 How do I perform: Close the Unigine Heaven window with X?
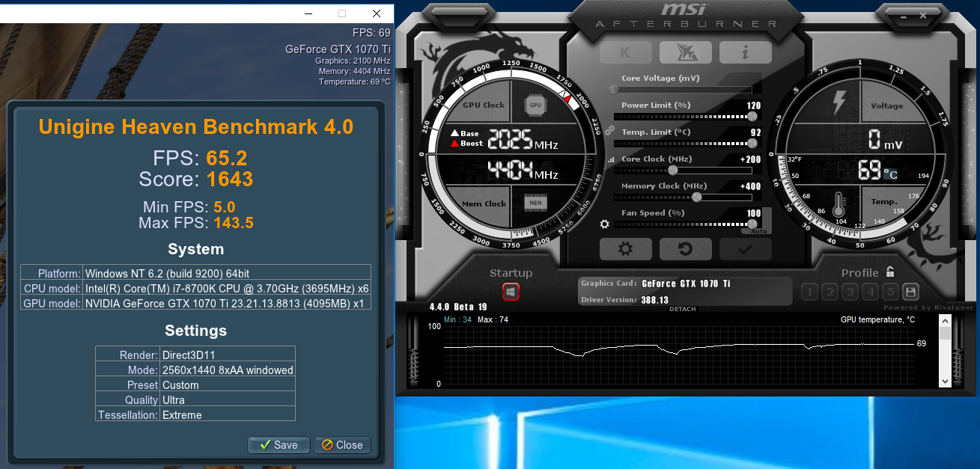pyautogui.click(x=377, y=13)
